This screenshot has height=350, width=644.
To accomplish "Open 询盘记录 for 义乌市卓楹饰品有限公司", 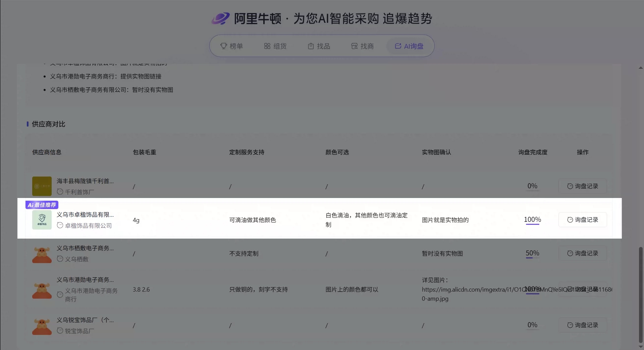I will click(583, 219).
